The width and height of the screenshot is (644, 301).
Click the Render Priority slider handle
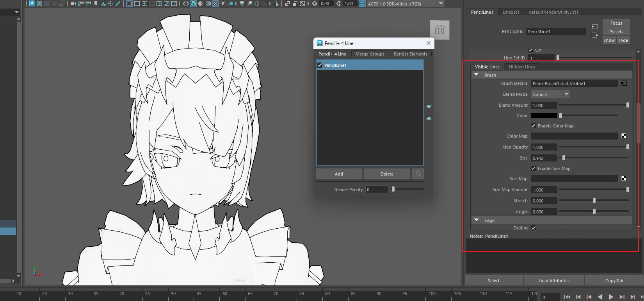[x=393, y=189]
